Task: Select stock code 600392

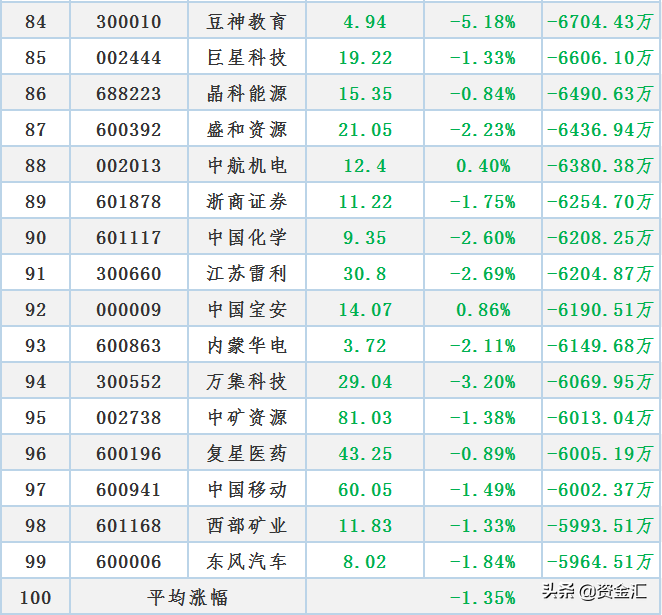Action: [x=129, y=130]
